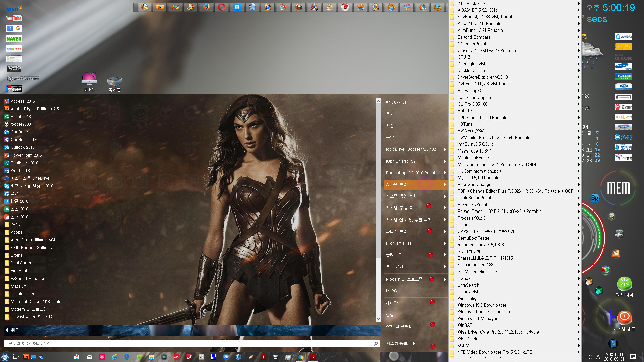The height and width of the screenshot is (362, 644).
Task: Launch Internet Explorer from the taskbar
Action: 114,357
